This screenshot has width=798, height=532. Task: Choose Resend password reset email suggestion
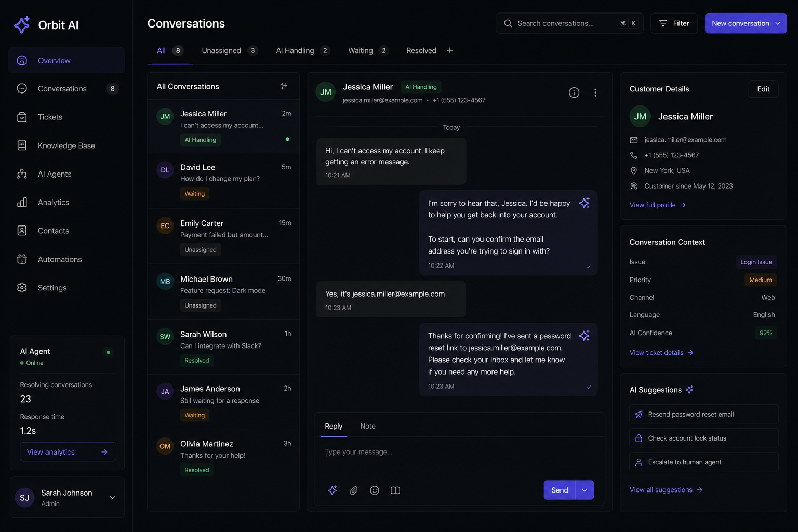704,414
